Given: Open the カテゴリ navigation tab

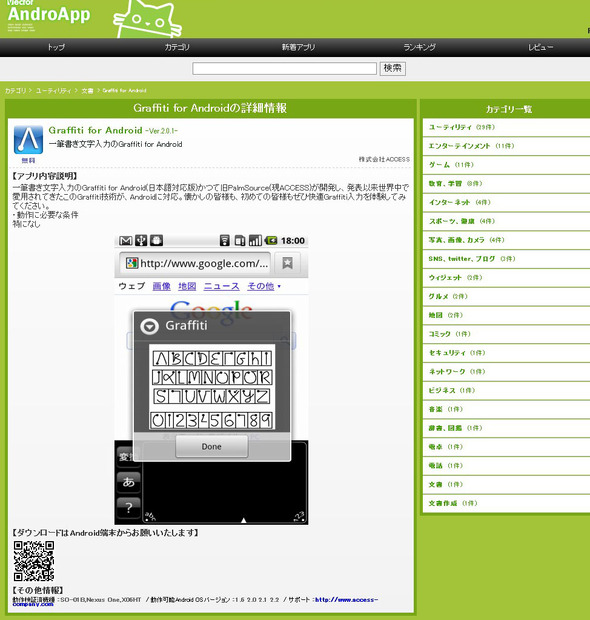Looking at the screenshot, I should click(177, 47).
